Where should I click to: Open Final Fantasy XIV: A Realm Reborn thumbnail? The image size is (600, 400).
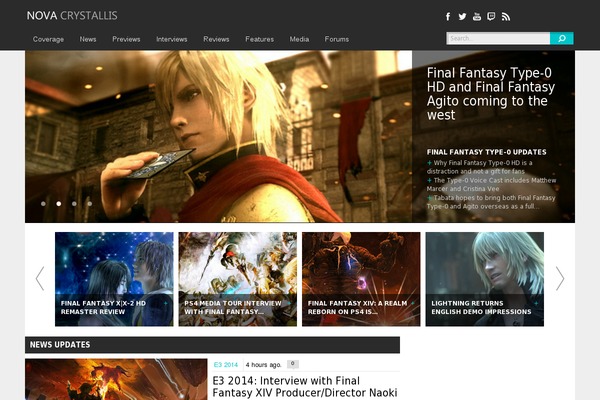tap(361, 279)
